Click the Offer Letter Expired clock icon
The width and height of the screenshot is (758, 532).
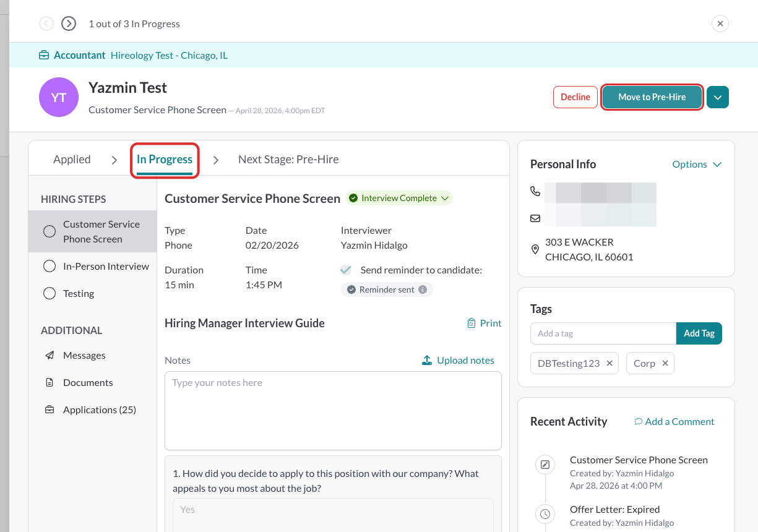(x=545, y=513)
